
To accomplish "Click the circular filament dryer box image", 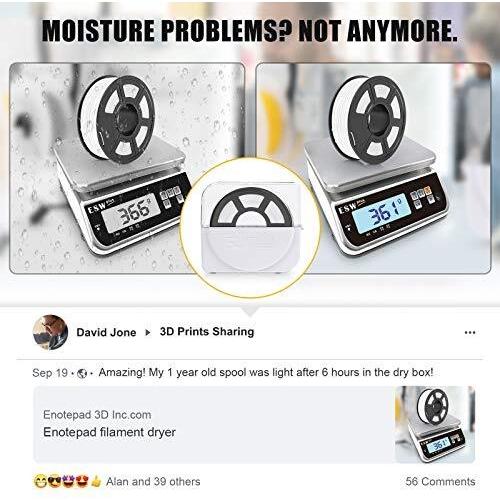I will click(250, 228).
